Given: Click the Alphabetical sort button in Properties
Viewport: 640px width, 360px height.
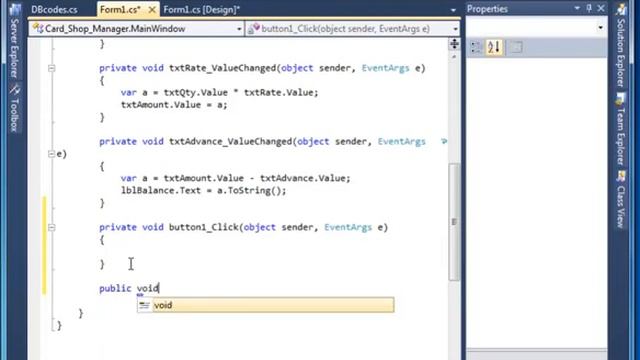Looking at the screenshot, I should coord(493,47).
